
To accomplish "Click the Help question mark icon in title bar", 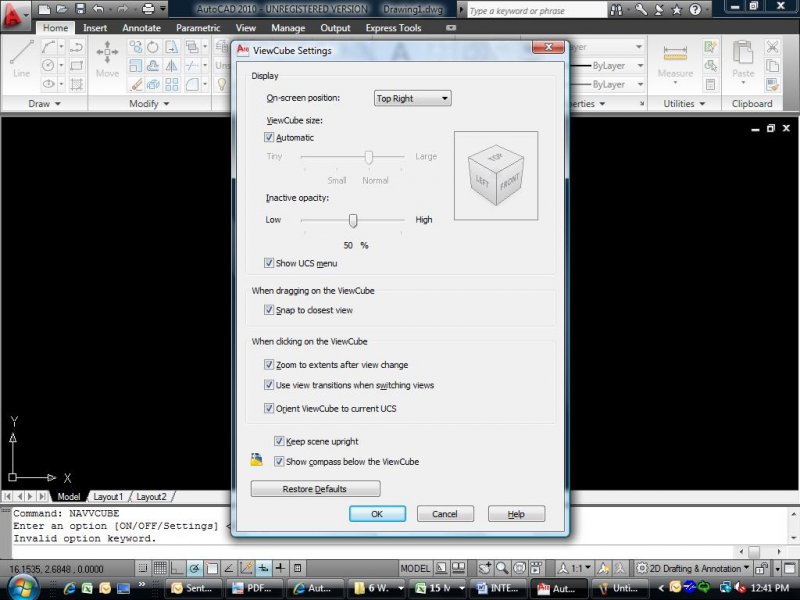I will point(695,9).
